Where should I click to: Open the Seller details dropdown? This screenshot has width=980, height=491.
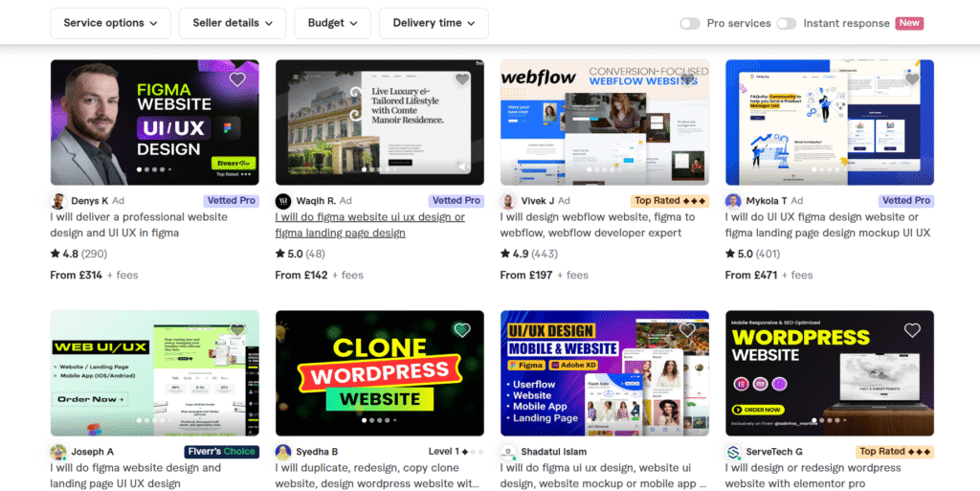[233, 23]
